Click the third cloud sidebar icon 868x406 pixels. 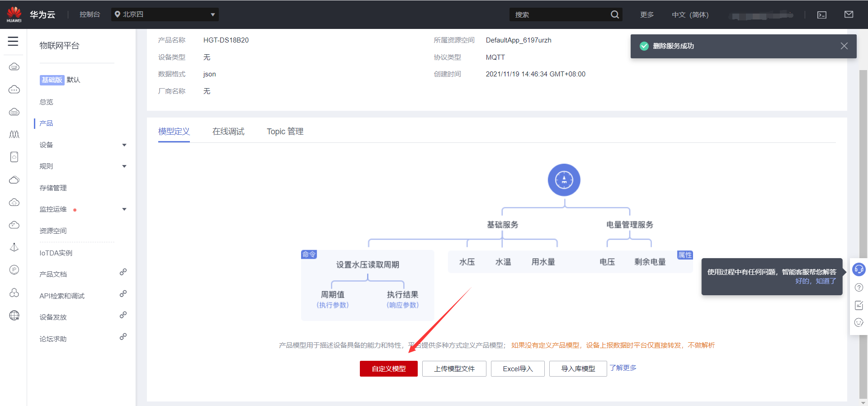point(14,112)
